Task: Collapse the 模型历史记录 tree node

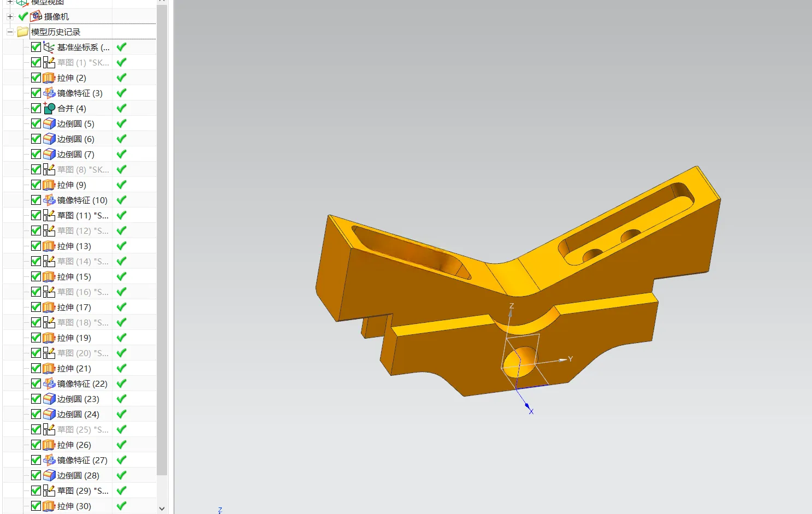Action: (10, 32)
